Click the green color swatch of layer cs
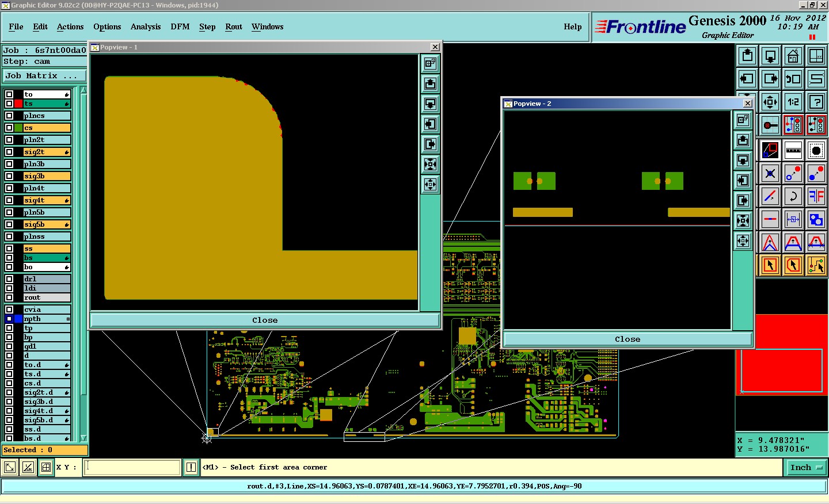This screenshot has height=504, width=829. pos(18,128)
